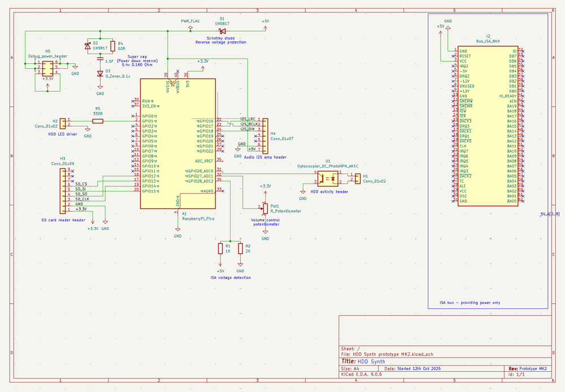
Task: Select the R2 2K resistor symbol
Action: click(240, 249)
